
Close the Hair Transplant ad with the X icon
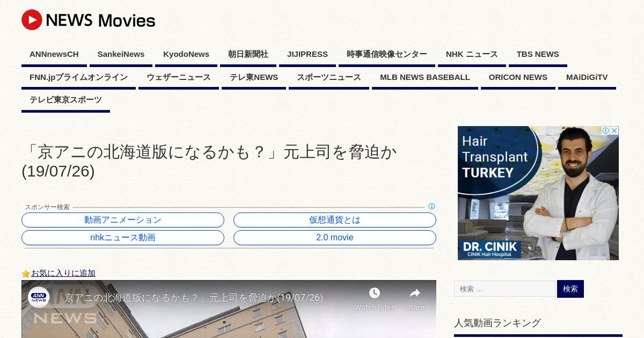click(x=614, y=130)
